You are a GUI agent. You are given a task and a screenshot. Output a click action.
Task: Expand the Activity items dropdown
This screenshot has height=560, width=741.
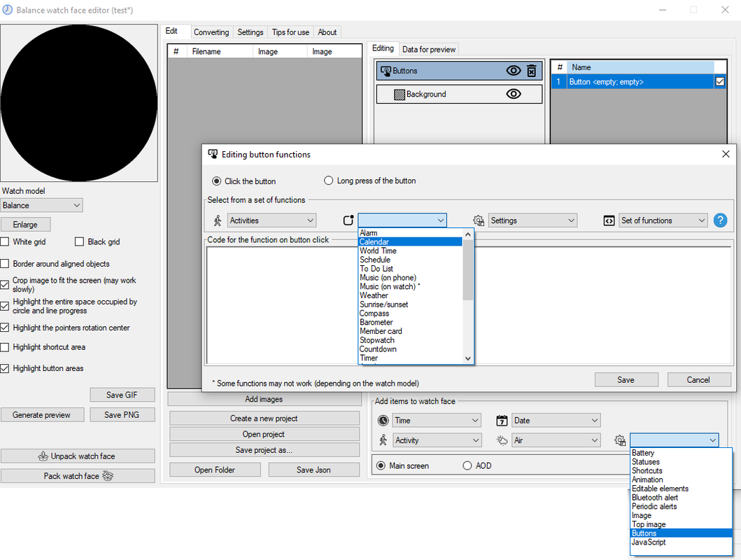[x=437, y=440]
